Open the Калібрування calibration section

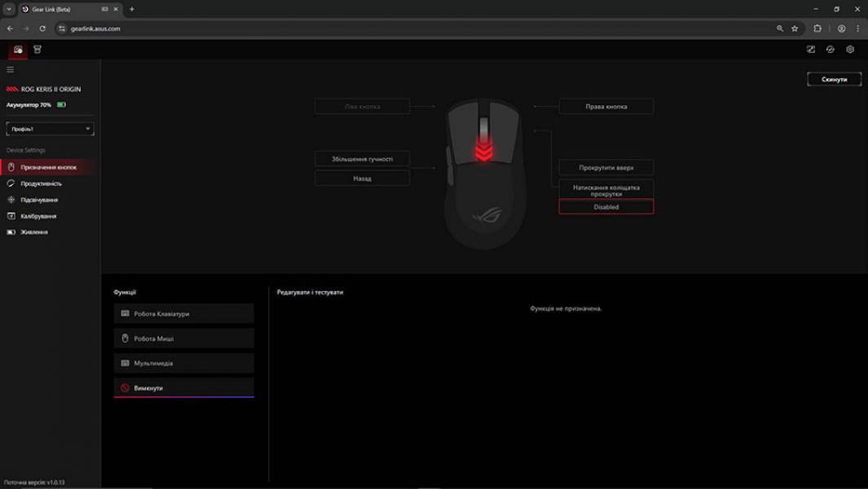(39, 215)
